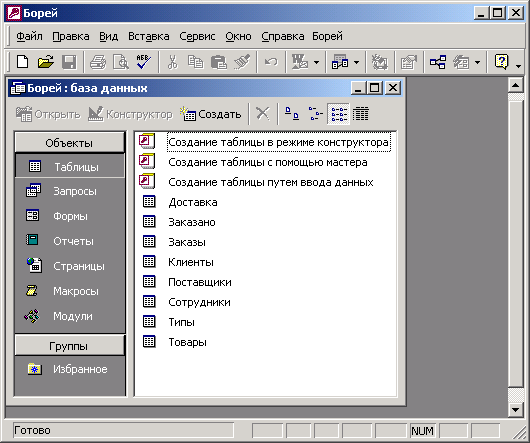The image size is (530, 443).
Task: Click the Объекты header button
Action: (x=70, y=143)
